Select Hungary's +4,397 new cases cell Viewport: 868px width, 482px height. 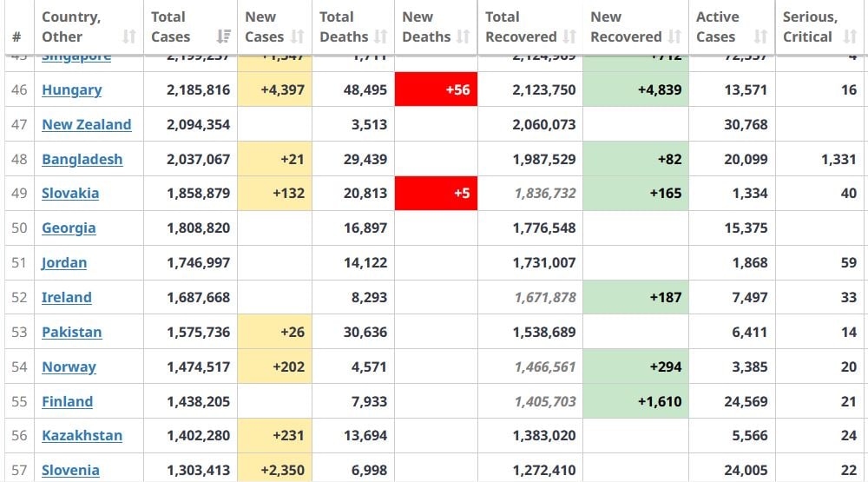pos(274,89)
